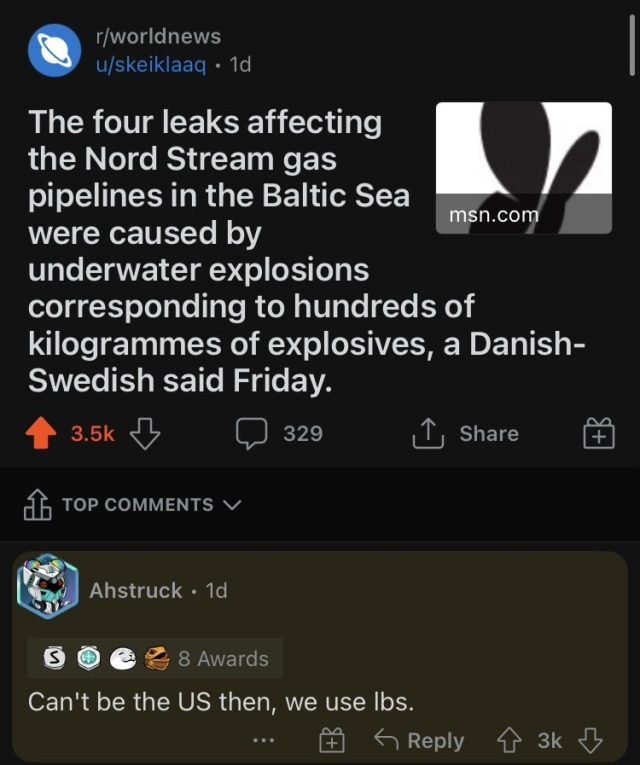Give an award to the post
Screen dimensions: 640x765
598,434
